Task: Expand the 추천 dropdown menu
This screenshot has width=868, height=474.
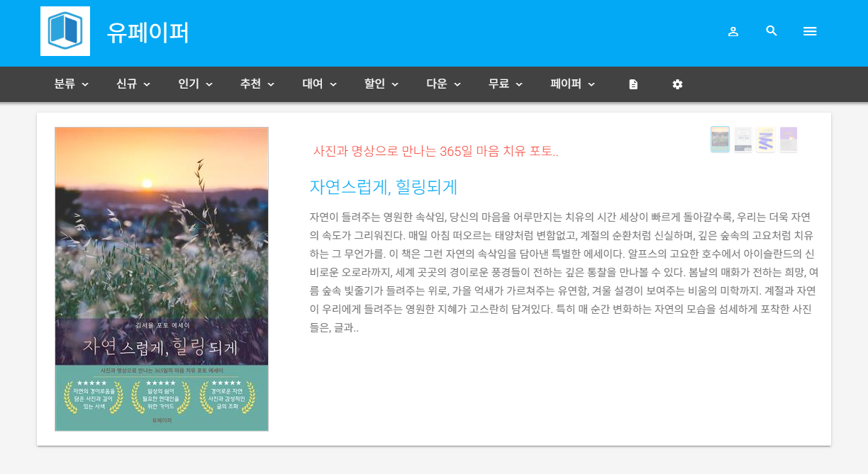Action: [x=257, y=84]
